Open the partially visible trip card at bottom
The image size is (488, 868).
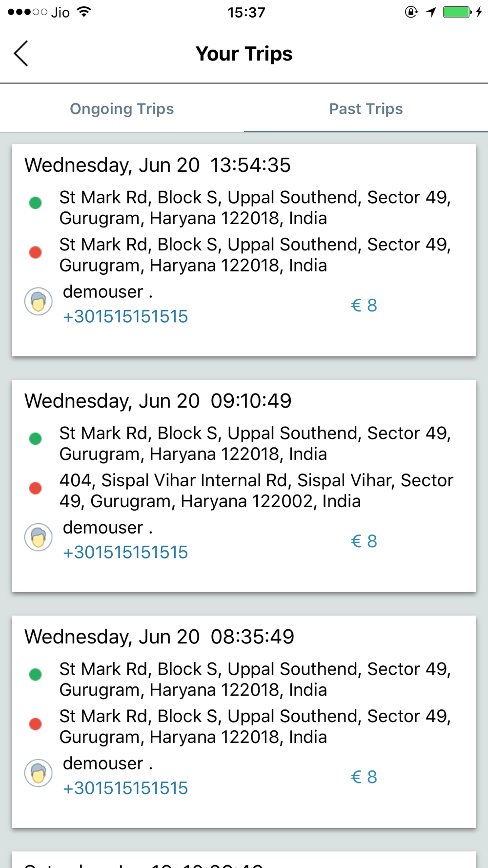point(244,860)
